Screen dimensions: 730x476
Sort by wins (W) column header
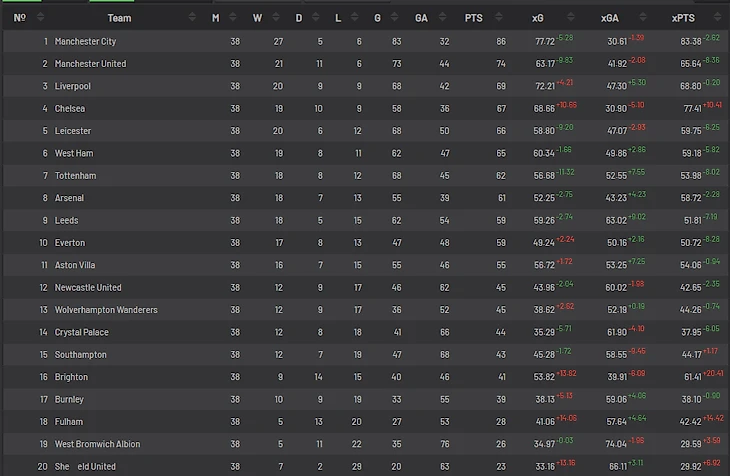click(257, 18)
